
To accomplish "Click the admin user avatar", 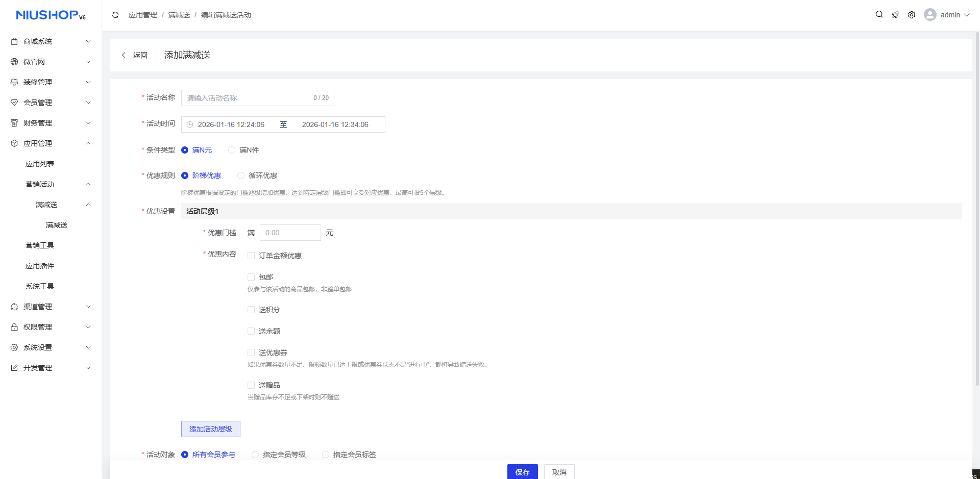I will (x=930, y=15).
